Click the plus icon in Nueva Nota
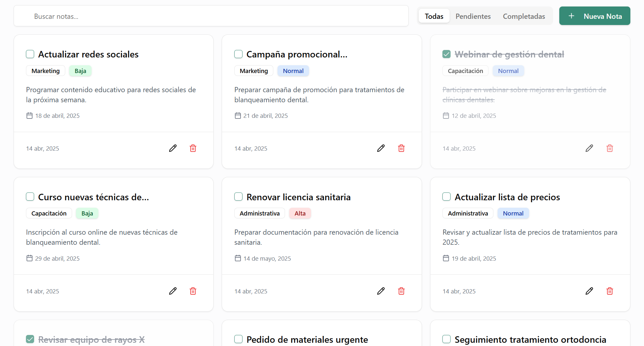Image resolution: width=644 pixels, height=346 pixels. pyautogui.click(x=572, y=16)
